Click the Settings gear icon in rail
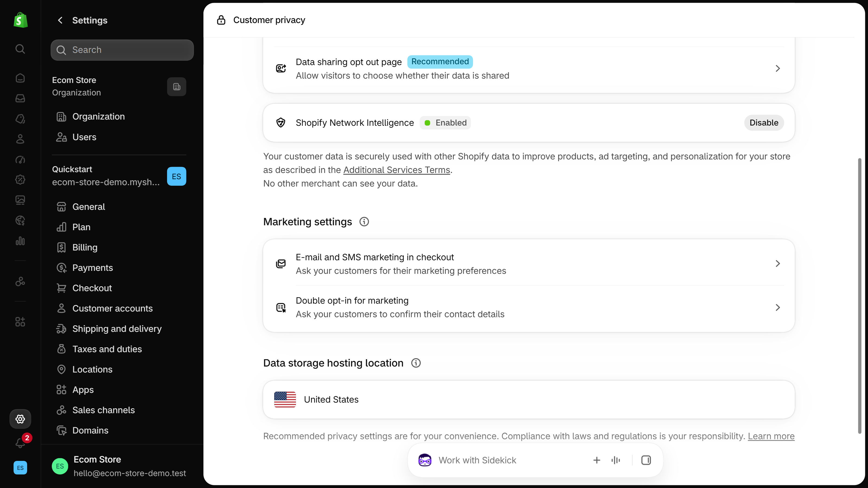This screenshot has width=868, height=488. [x=20, y=419]
